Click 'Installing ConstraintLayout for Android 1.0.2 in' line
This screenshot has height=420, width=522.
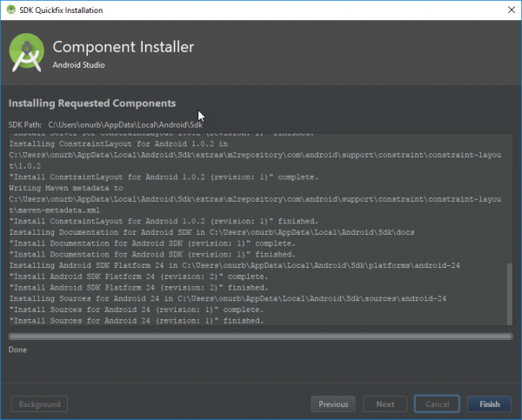pos(118,143)
